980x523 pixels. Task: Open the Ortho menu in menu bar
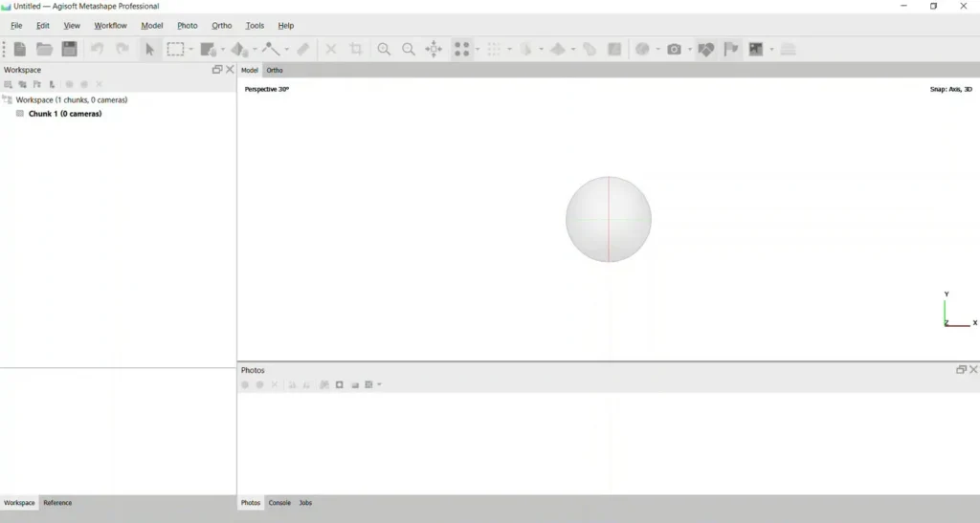221,26
